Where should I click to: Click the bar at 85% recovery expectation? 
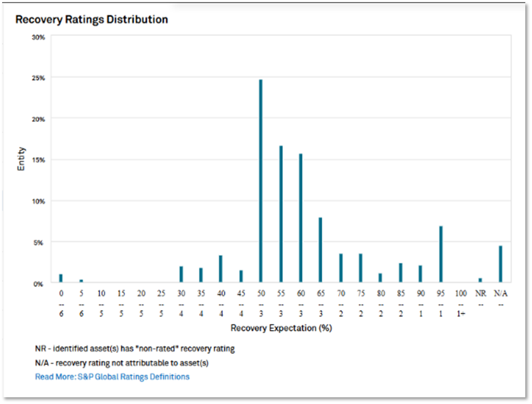(x=401, y=273)
